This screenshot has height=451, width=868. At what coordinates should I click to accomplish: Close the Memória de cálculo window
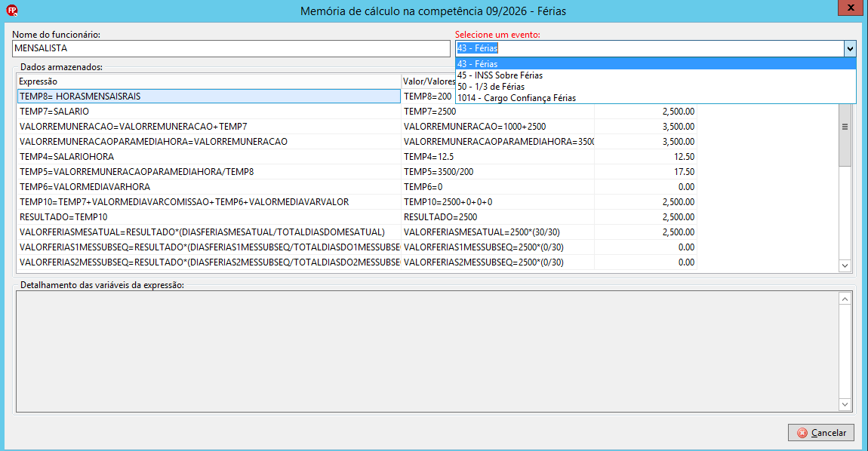pyautogui.click(x=850, y=8)
